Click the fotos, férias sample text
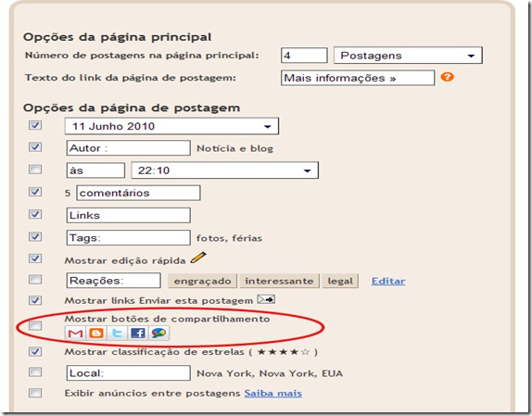This screenshot has height=416, width=532. tap(229, 238)
